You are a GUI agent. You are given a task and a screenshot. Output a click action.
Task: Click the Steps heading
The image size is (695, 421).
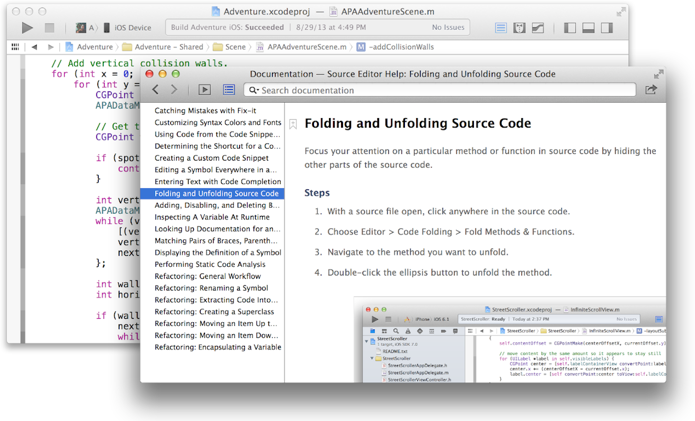pyautogui.click(x=317, y=193)
